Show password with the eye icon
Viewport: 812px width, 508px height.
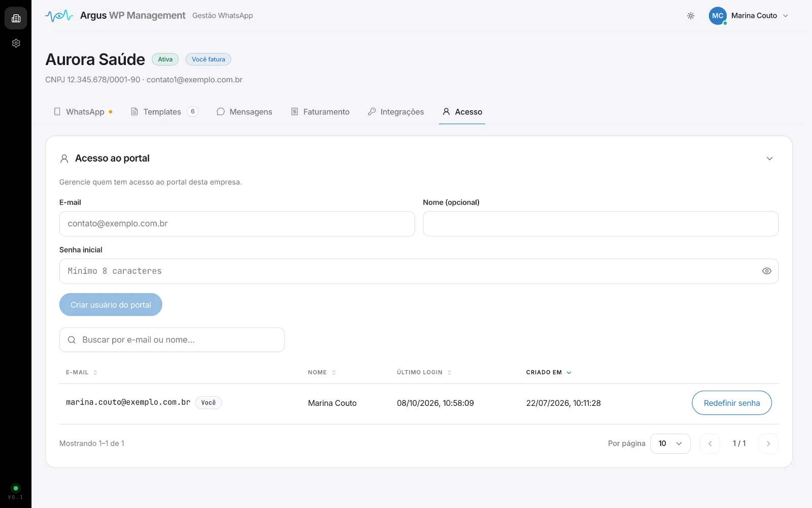click(x=766, y=271)
